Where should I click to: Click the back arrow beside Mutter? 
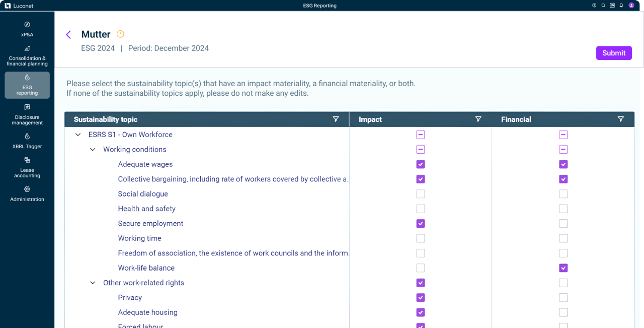pos(68,34)
